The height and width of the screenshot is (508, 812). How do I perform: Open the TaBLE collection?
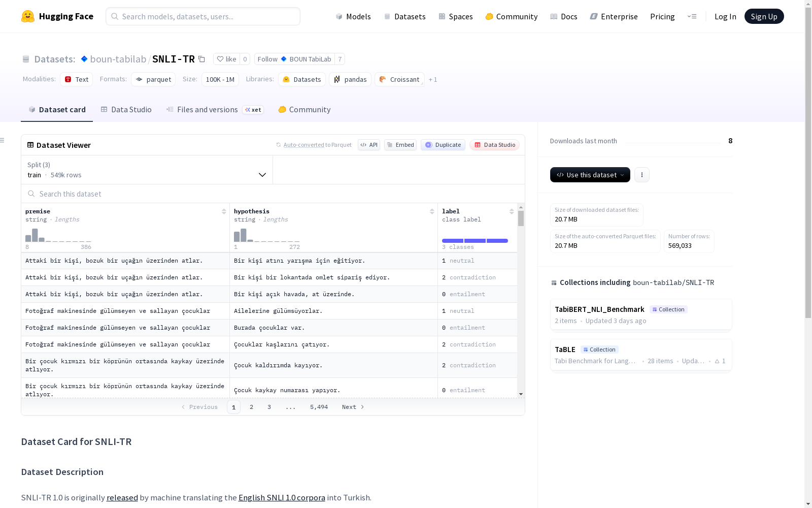(x=641, y=355)
